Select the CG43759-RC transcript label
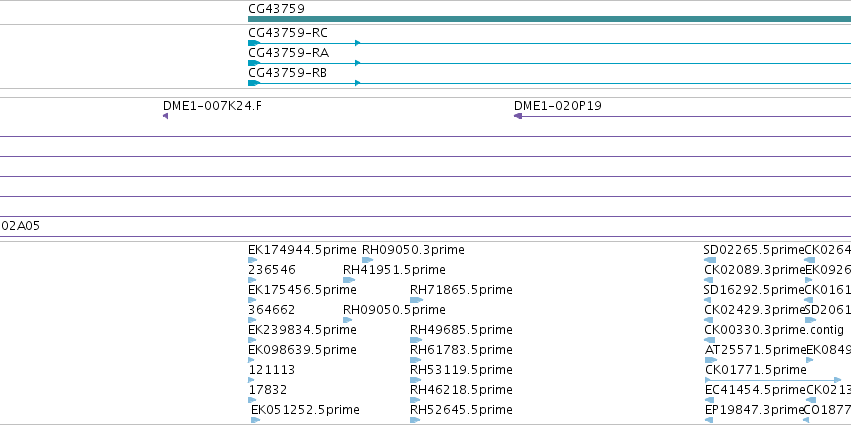851x425 pixels. point(288,33)
